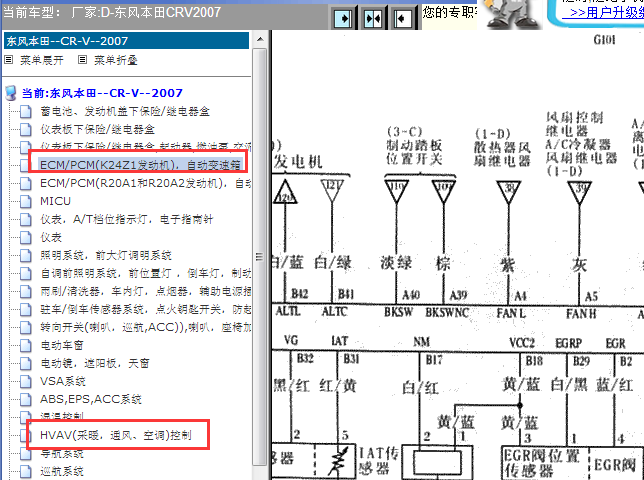The image size is (644, 480).
Task: Open 驻车/倒车传感器系统，点火钥匙开关 entry
Action: 145,309
